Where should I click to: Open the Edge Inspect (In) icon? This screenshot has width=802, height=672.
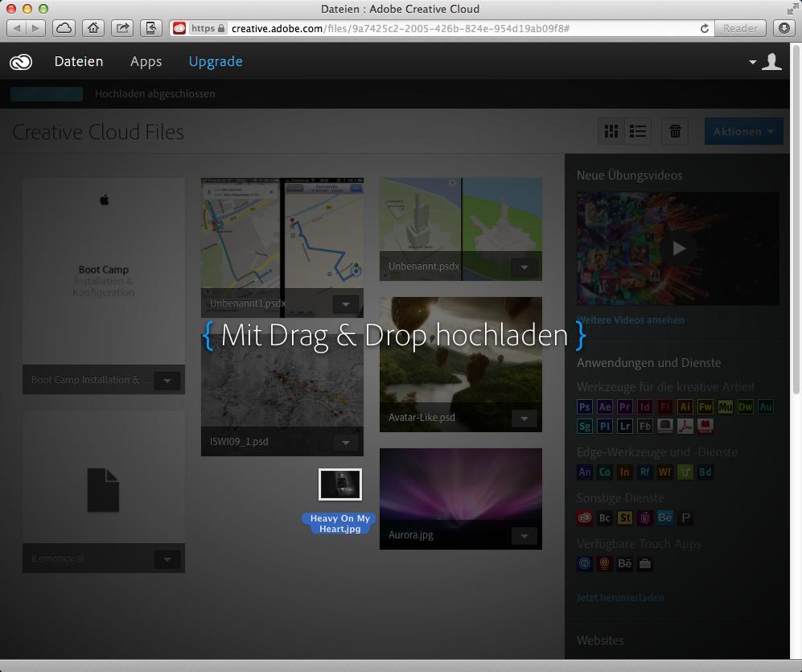pyautogui.click(x=624, y=472)
